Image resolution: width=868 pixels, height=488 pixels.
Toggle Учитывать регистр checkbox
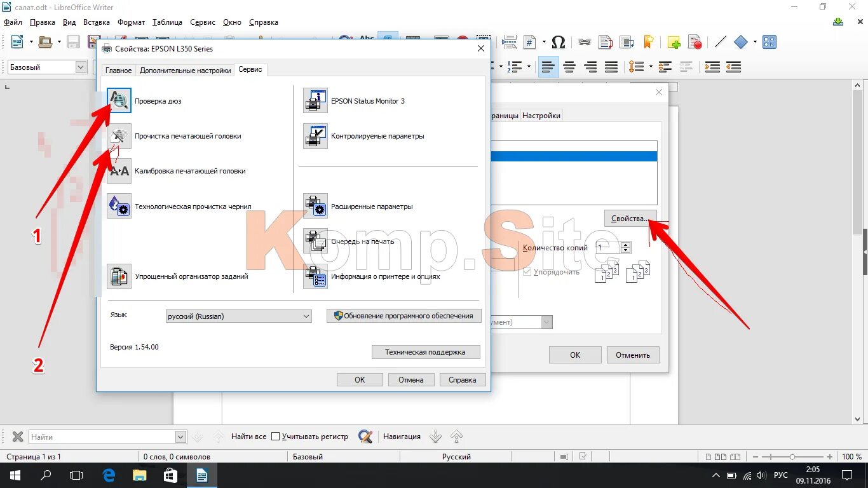point(276,437)
